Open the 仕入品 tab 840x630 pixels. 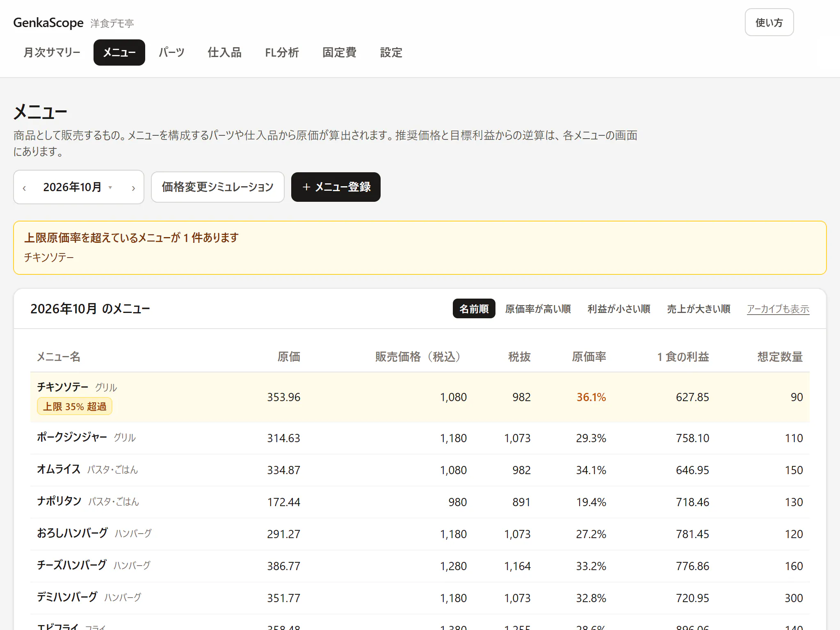click(x=224, y=52)
